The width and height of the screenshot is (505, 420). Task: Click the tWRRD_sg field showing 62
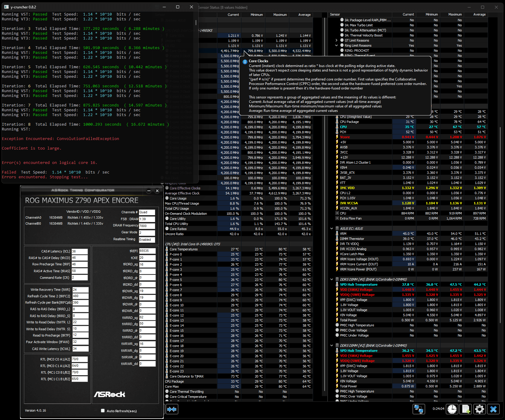(x=147, y=317)
